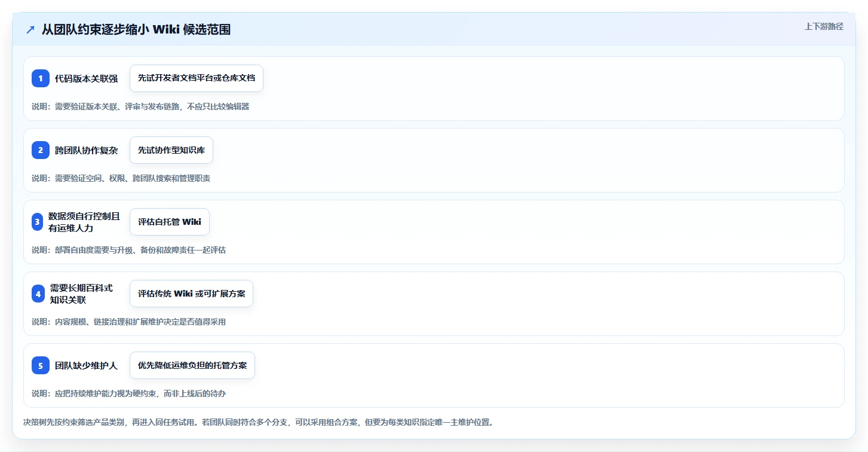The height and width of the screenshot is (452, 868).
Task: Select the condition text 团队缺少维护人
Action: coord(86,365)
